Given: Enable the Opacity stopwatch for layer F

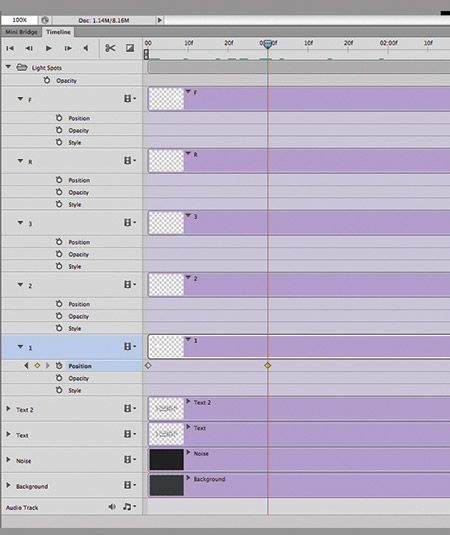Looking at the screenshot, I should point(59,130).
